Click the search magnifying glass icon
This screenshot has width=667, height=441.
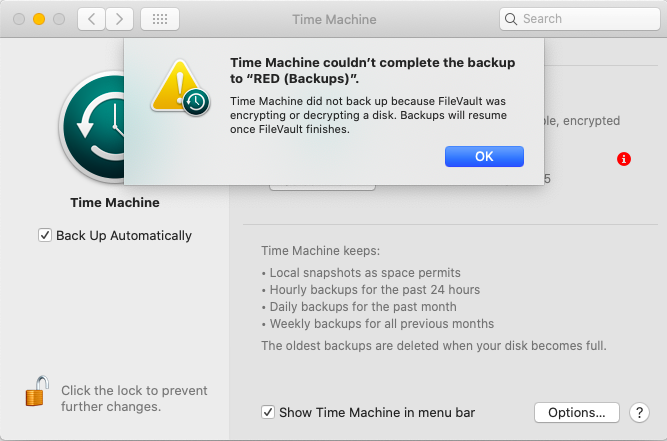click(510, 19)
